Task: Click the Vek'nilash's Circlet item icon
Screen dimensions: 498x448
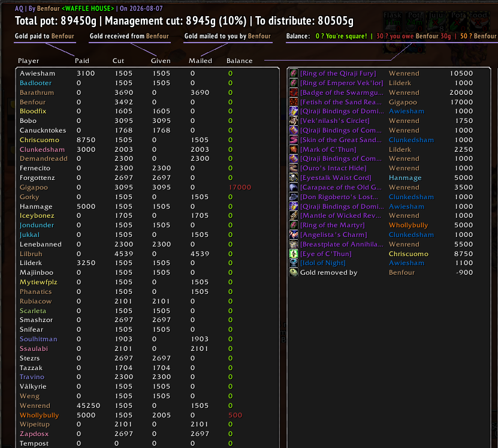Action: [x=294, y=121]
